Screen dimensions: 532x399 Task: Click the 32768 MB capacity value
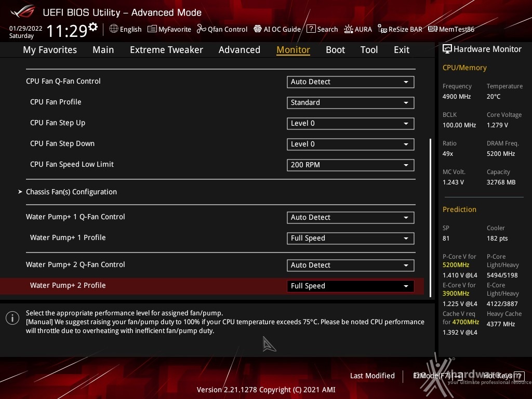pos(501,182)
